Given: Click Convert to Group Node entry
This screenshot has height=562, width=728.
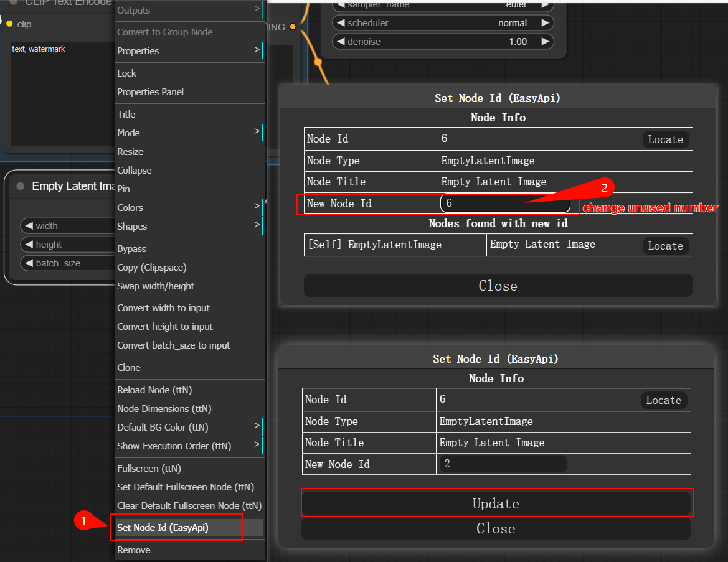Looking at the screenshot, I should click(x=189, y=32).
